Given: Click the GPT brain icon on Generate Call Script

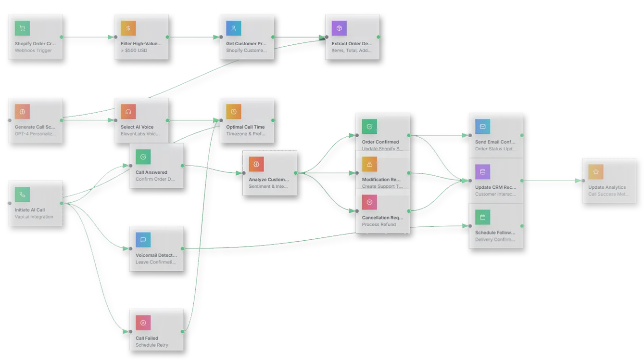Looking at the screenshot, I should 21,111.
